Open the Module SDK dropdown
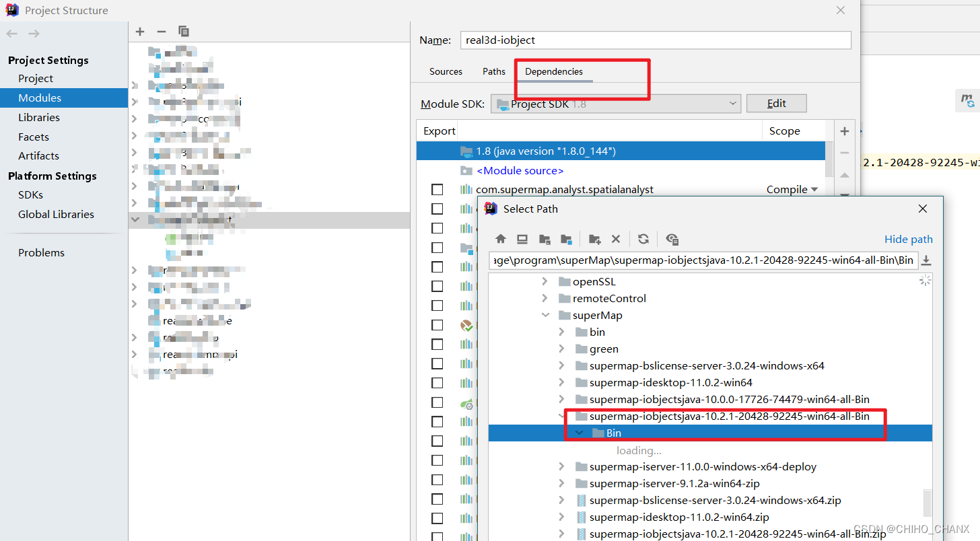Image resolution: width=980 pixels, height=541 pixels. tap(733, 103)
